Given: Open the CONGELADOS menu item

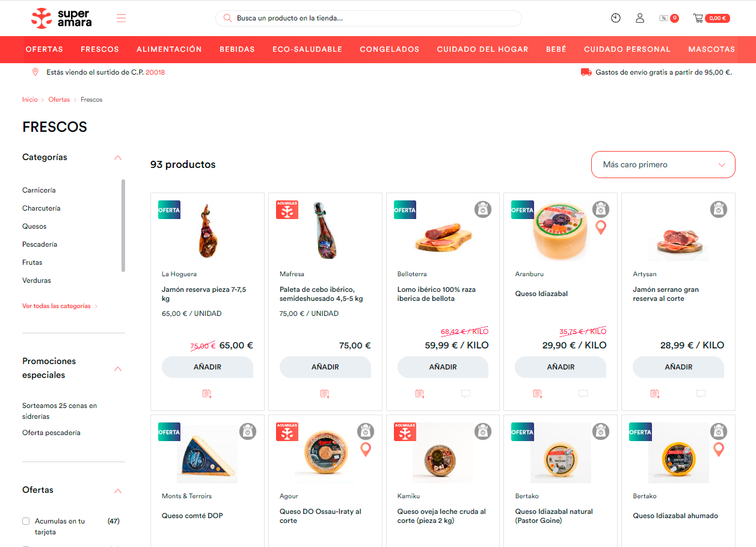Looking at the screenshot, I should point(389,49).
